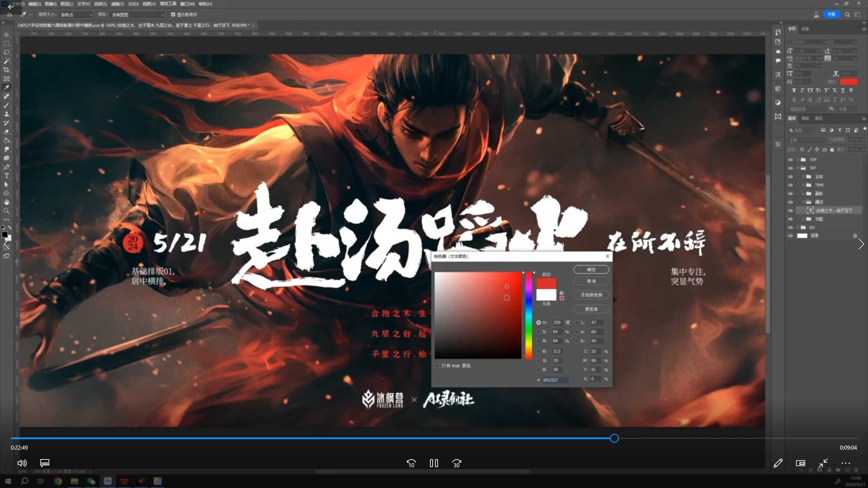Collapse the TXT group in Layers panel
868x488 pixels.
tap(798, 168)
